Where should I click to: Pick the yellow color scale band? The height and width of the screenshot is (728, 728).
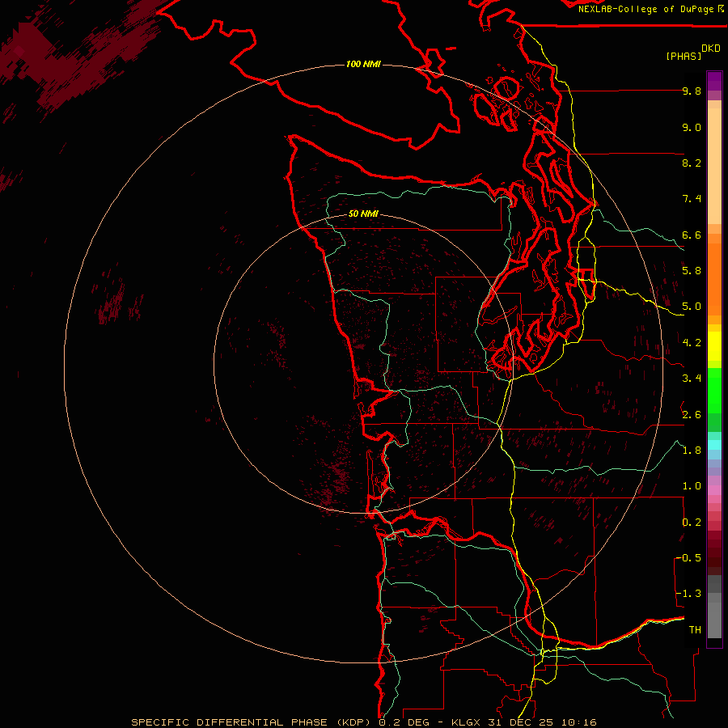tap(714, 346)
